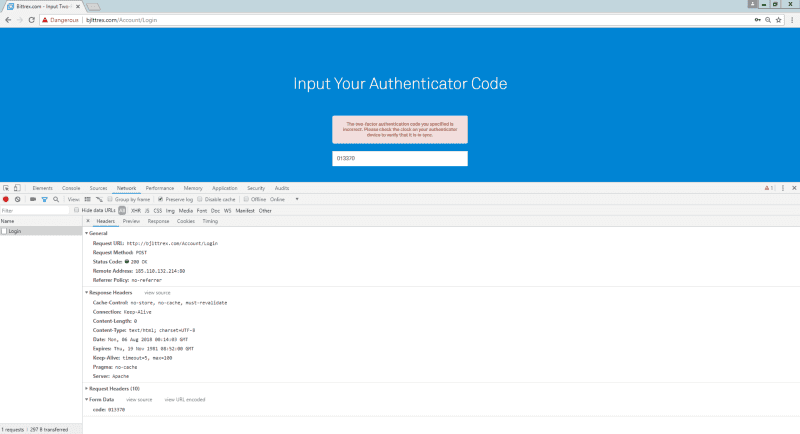Viewport: 800px width, 434px height.
Task: Open DevTools customize menu dots
Action: coord(783,188)
